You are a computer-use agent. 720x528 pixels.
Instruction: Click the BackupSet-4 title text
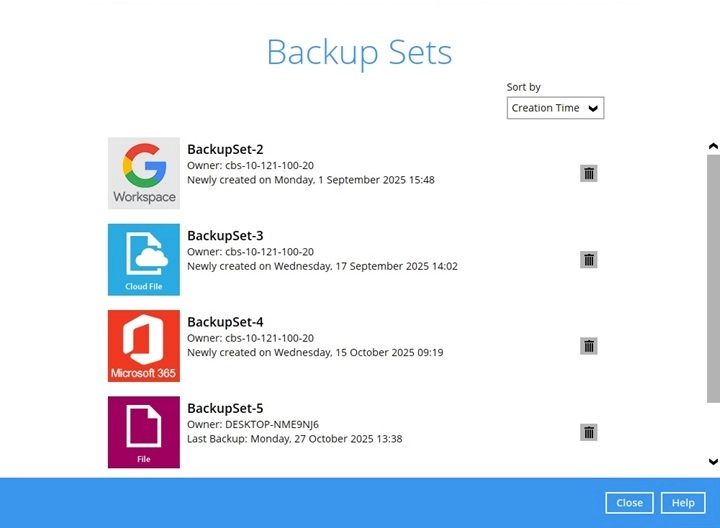pyautogui.click(x=225, y=322)
